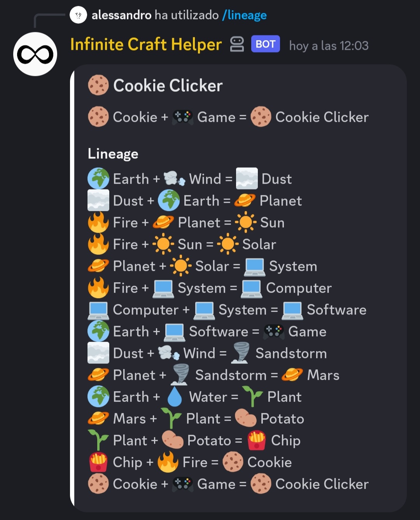The image size is (420, 520).
Task: Click the potato emoji beside Potato result
Action: pos(246,418)
